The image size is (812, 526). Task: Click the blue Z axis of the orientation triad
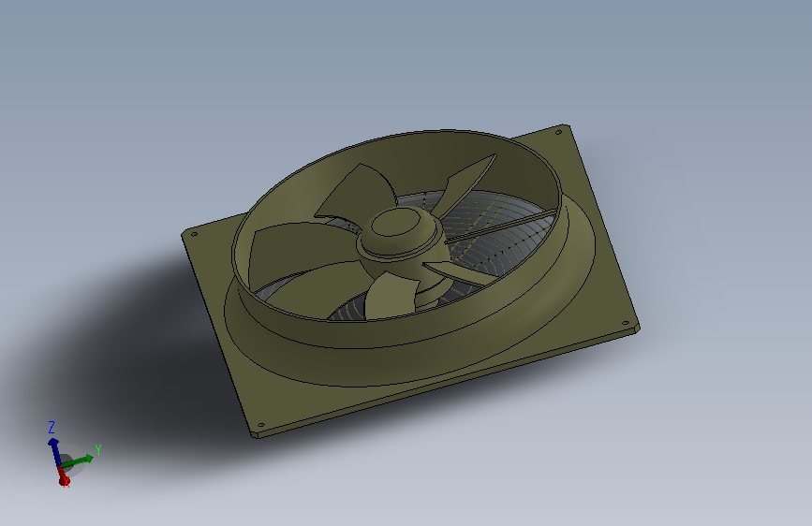click(54, 451)
